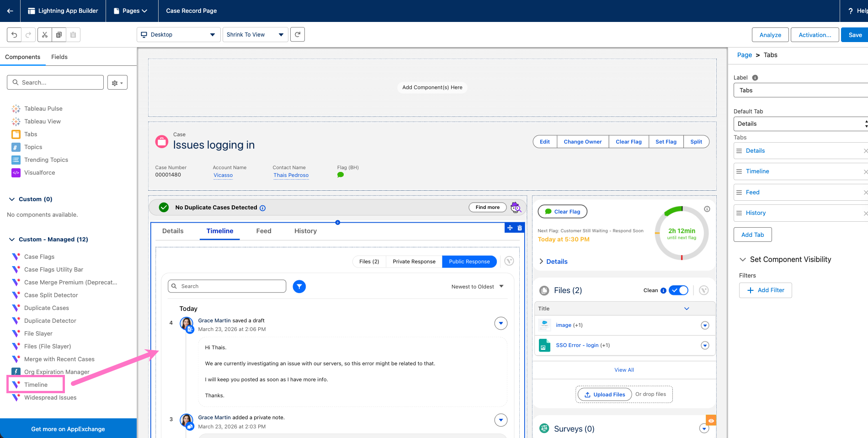
Task: Click the timeline filter funnel icon
Action: point(299,287)
